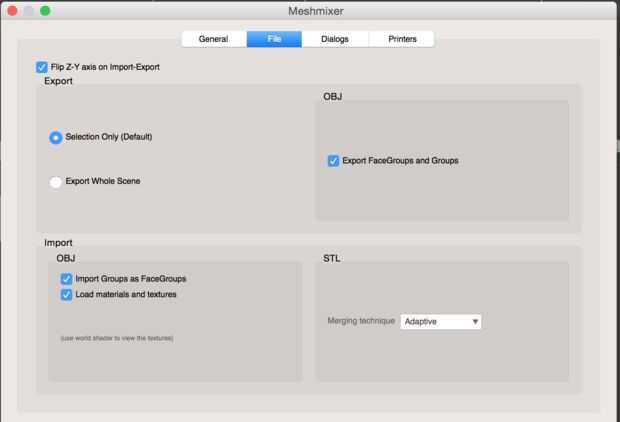Click the Import section heading
The height and width of the screenshot is (422, 620).
pyautogui.click(x=58, y=243)
